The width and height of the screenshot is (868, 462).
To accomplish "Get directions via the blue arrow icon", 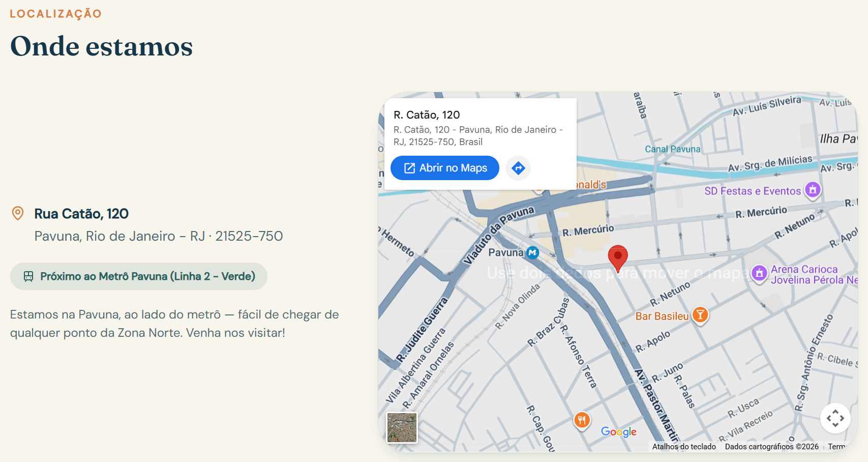I will click(x=518, y=168).
